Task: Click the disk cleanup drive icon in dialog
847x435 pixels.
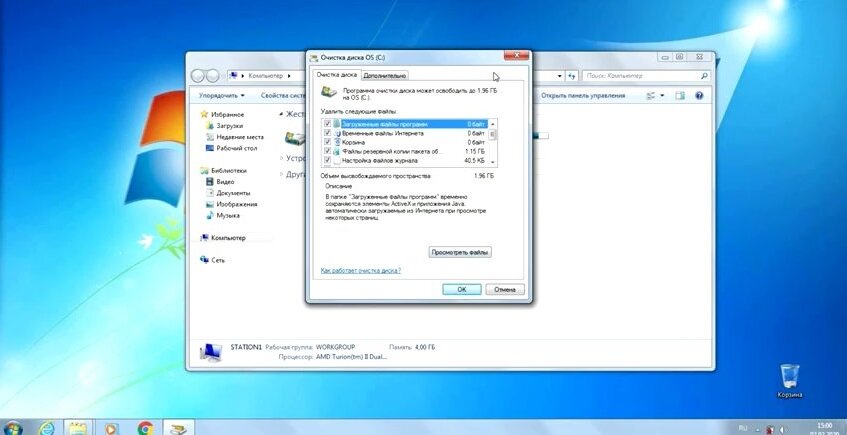Action: coord(329,92)
